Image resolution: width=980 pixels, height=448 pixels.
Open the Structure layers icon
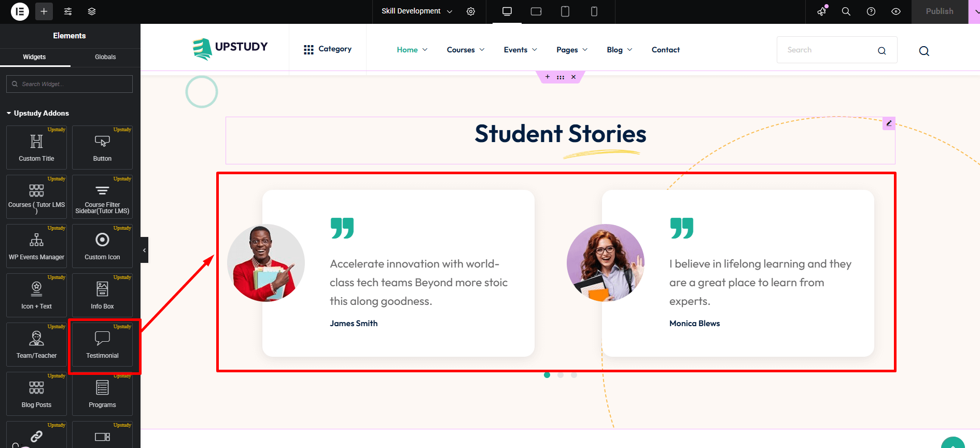92,11
